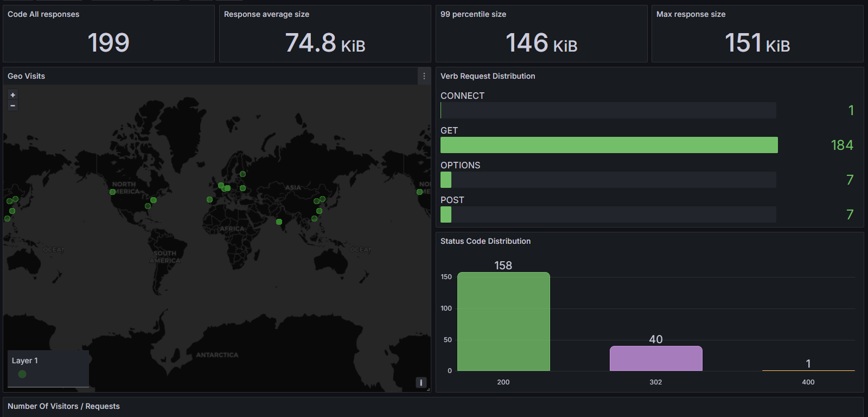Click the Spain visit marker on map
The image size is (868, 417).
[x=209, y=199]
